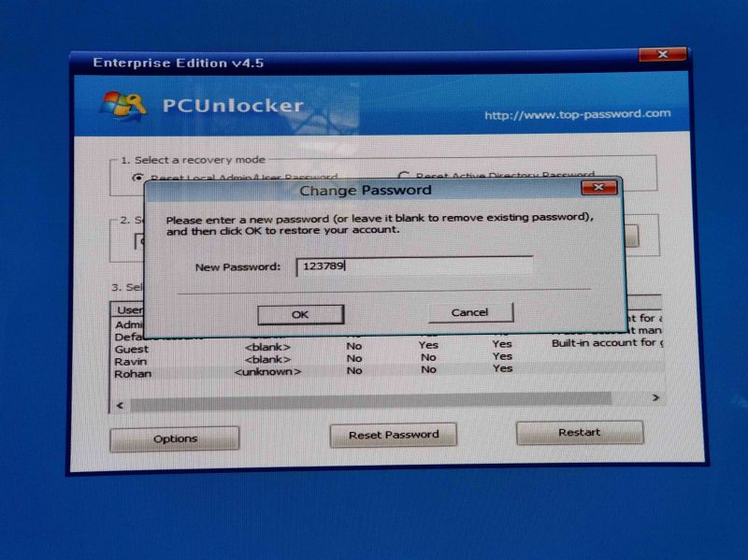
Task: Focus the New Password input field
Action: pyautogui.click(x=414, y=266)
